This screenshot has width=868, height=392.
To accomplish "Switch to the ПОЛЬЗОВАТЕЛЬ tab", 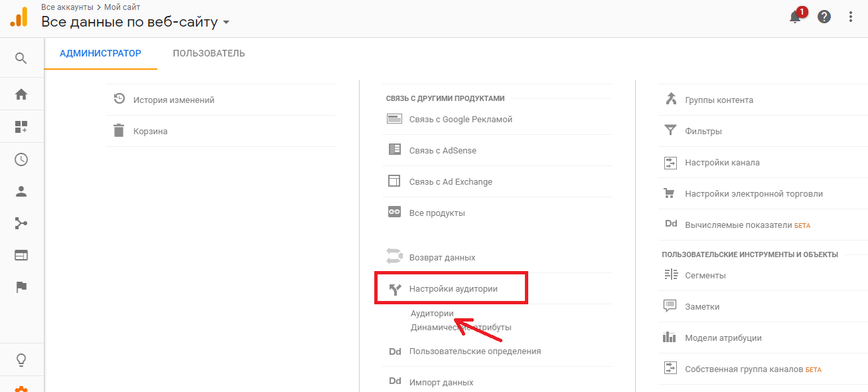I will 208,52.
